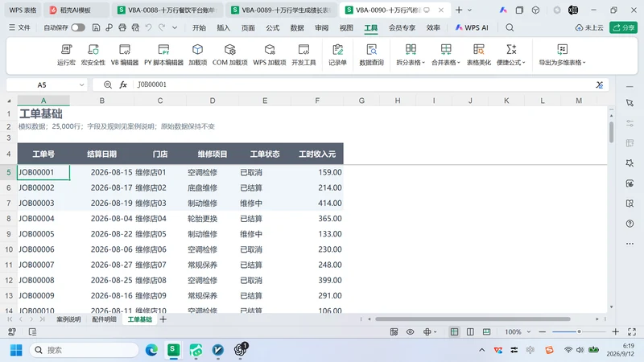Open 文件 menu
644x362 pixels.
click(x=19, y=27)
